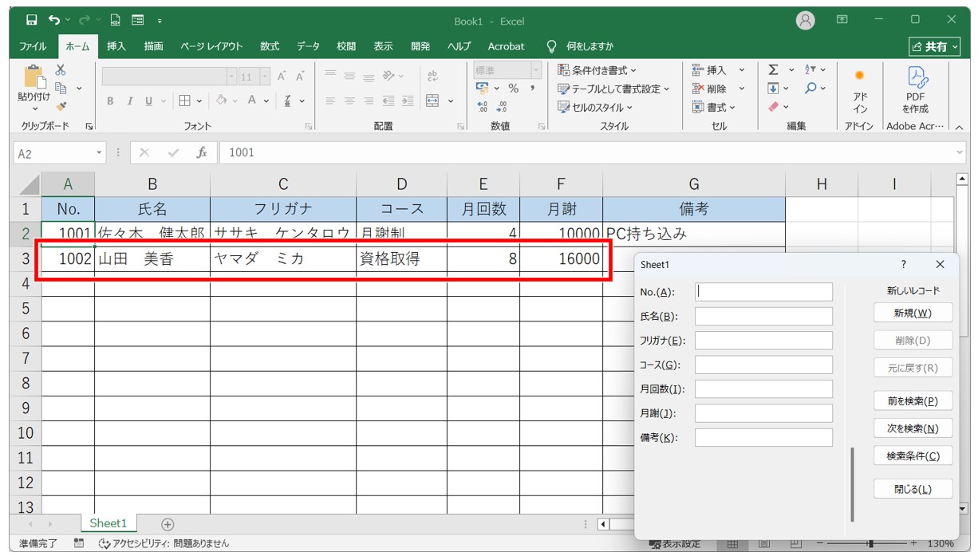Apply the cell borders icon
The width and height of the screenshot is (978, 560).
click(184, 101)
